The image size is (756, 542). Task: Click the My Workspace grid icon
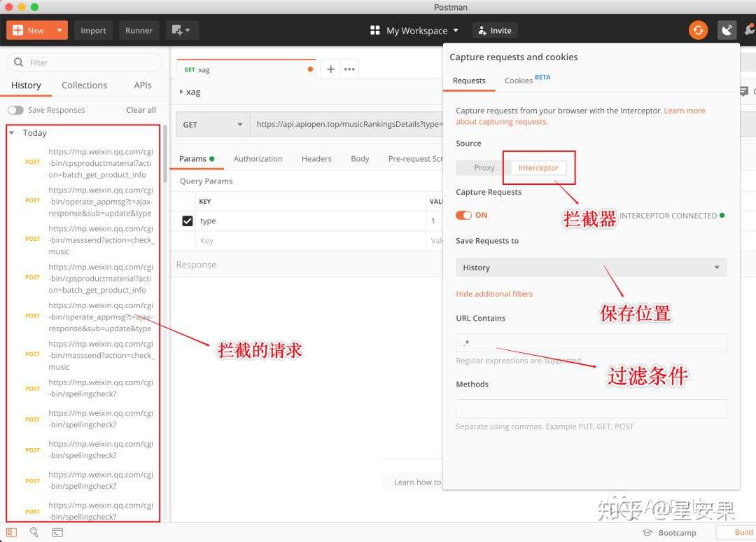375,30
